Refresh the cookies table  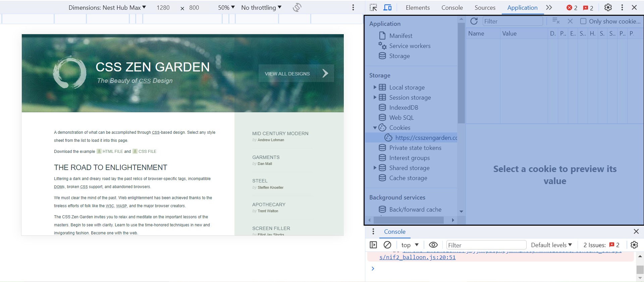[x=474, y=21]
